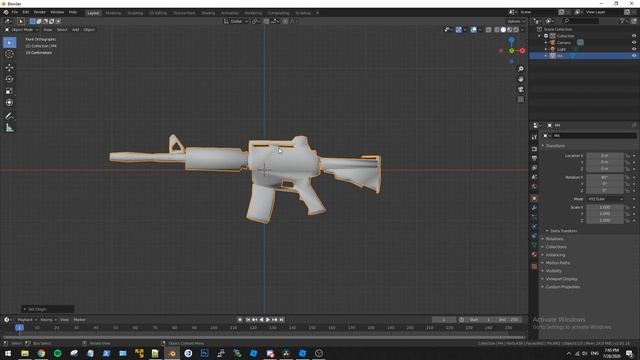Click the blue Z axis on gizmo
The image size is (640, 360).
(x=511, y=40)
